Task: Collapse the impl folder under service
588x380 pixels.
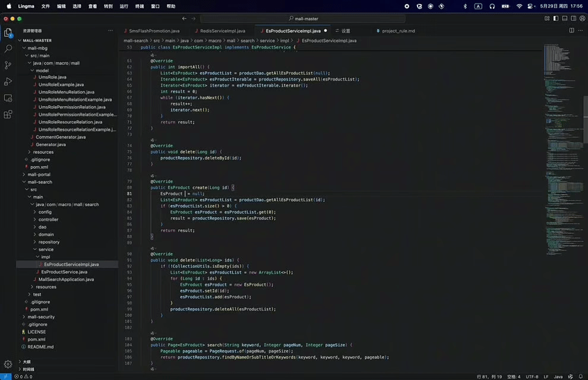Action: tap(45, 256)
